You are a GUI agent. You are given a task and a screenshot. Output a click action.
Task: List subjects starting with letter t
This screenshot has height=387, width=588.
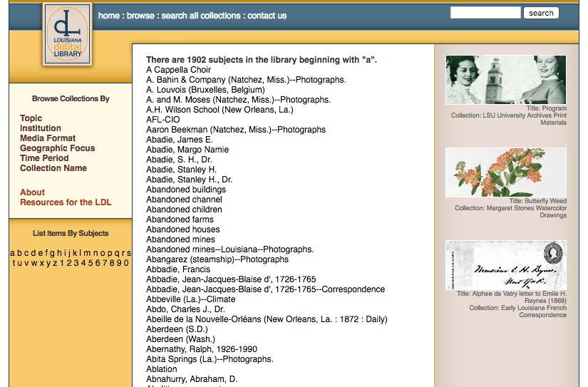14,263
